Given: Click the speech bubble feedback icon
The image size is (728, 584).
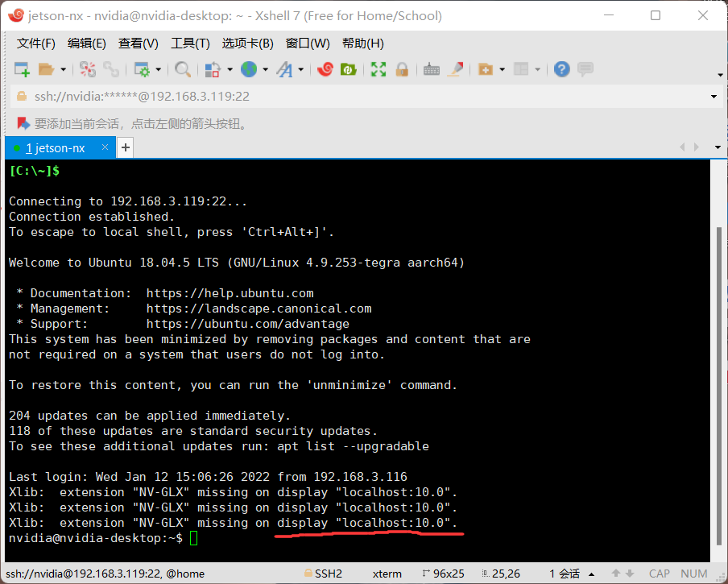Looking at the screenshot, I should click(585, 69).
